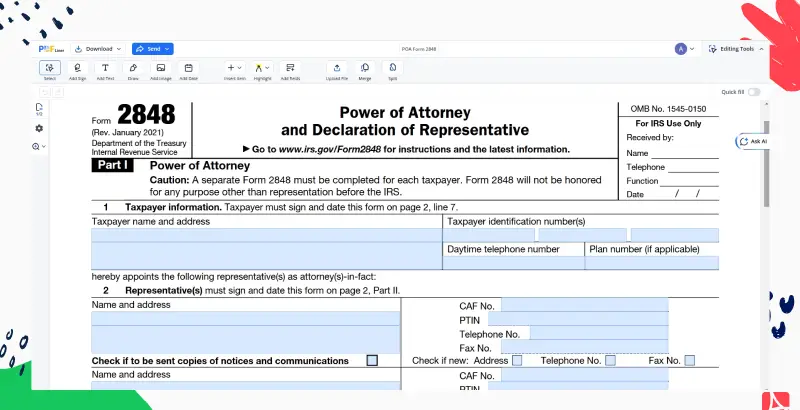Click the zoom magnifier icon
Image resolution: width=800 pixels, height=410 pixels.
point(36,146)
